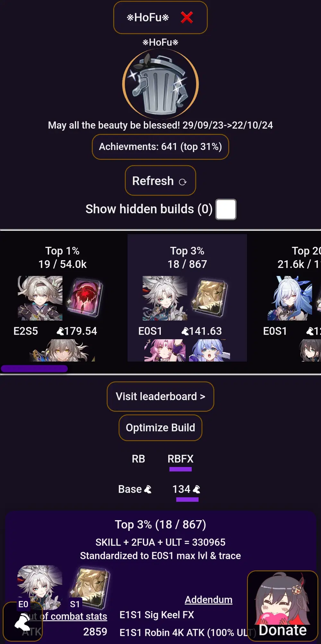
Task: Select the blue-haired character in Top 20% build
Action: 290,298
